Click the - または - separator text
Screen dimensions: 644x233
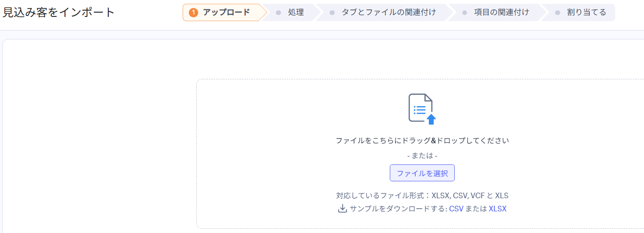(422, 155)
